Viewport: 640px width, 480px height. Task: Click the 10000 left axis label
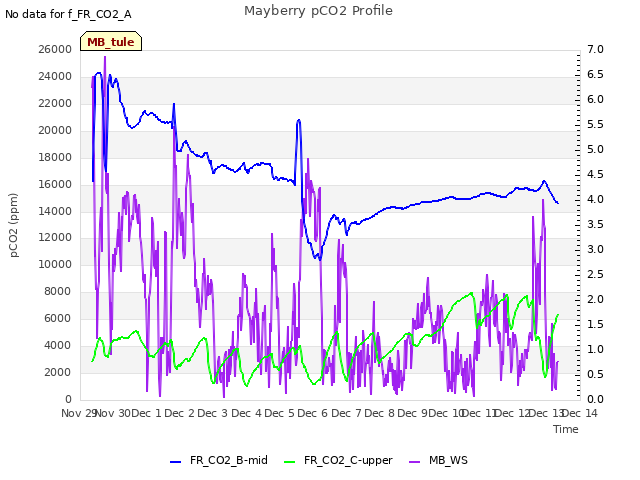(55, 264)
